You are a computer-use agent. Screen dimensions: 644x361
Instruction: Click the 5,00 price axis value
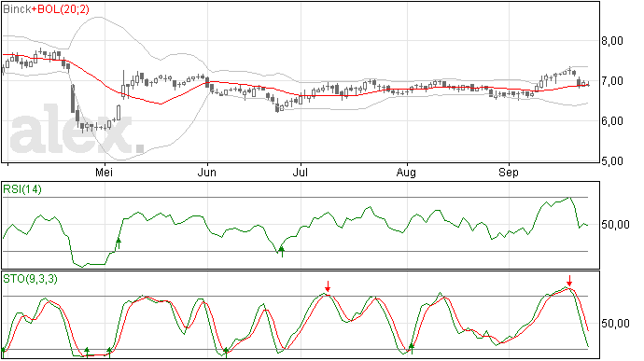612,161
